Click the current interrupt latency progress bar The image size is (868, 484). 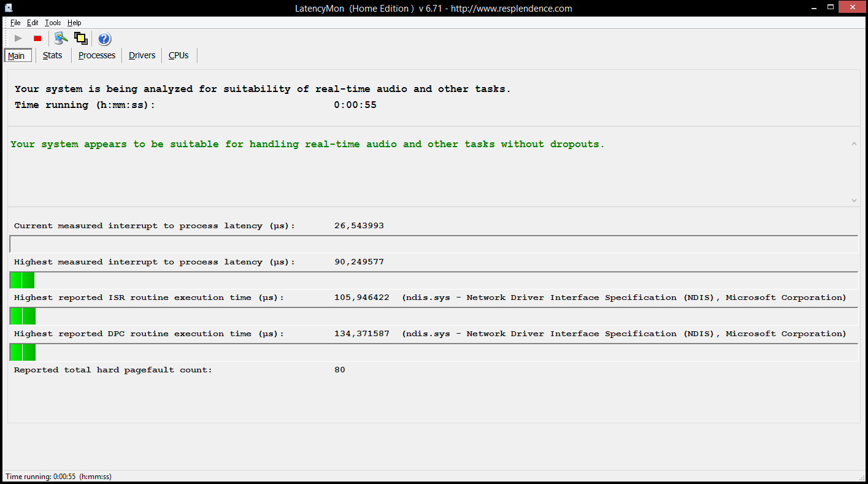(x=434, y=244)
